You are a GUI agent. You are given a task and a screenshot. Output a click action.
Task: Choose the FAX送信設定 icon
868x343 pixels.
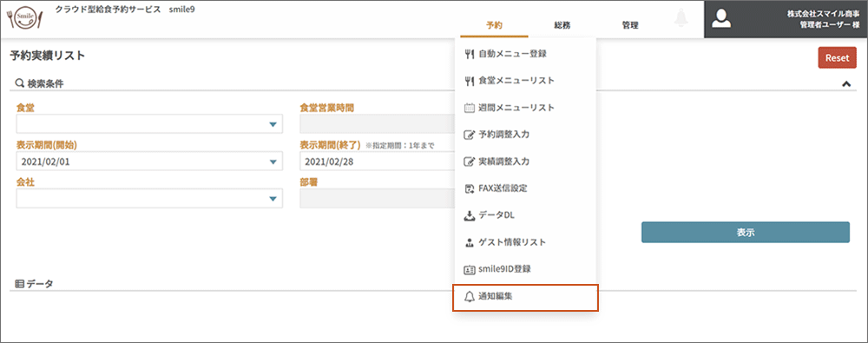(470, 188)
